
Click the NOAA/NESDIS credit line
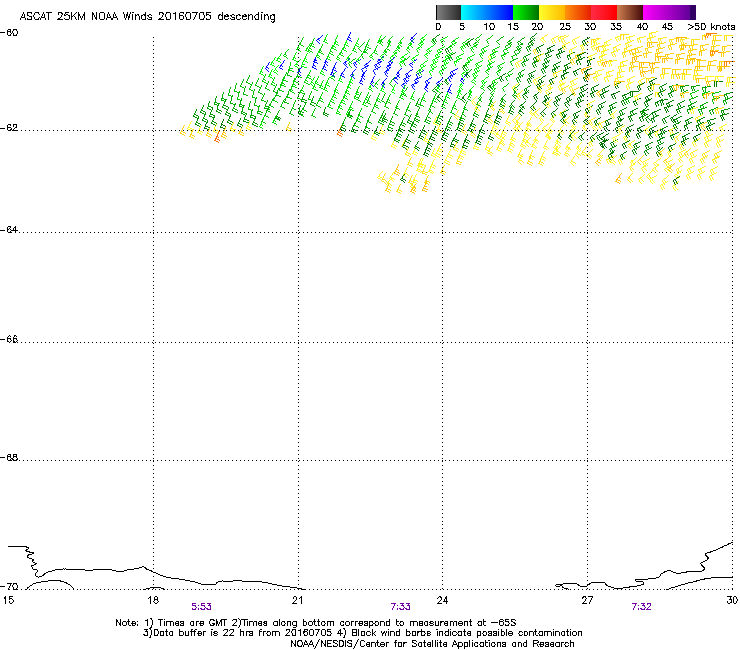pos(432,644)
